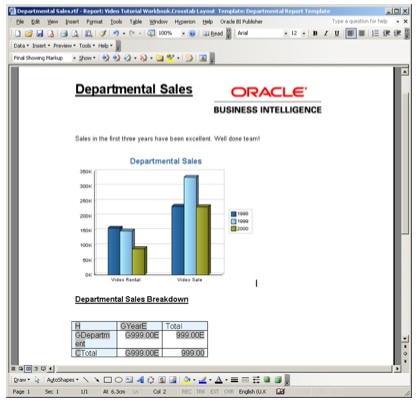417x407 pixels.
Task: Open the Hyperion menu
Action: coord(185,22)
